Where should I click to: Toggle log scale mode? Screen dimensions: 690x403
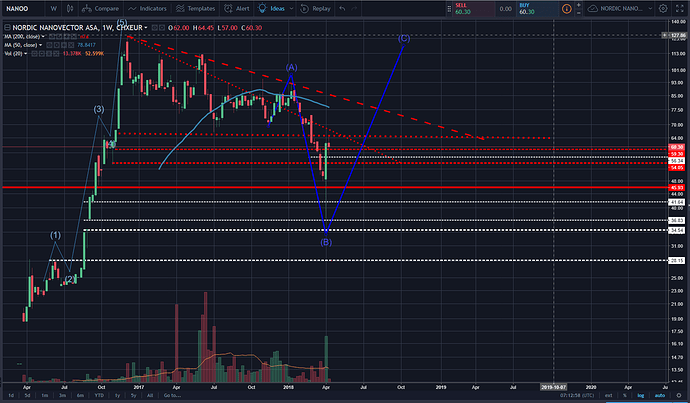pos(641,395)
